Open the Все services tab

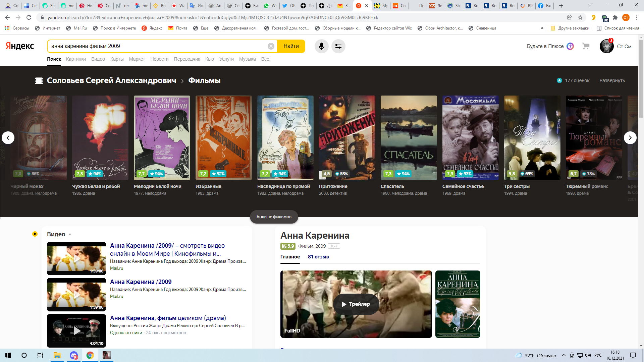click(265, 59)
